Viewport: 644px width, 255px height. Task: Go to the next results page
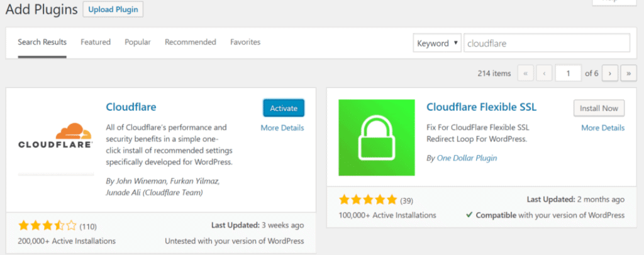(610, 73)
